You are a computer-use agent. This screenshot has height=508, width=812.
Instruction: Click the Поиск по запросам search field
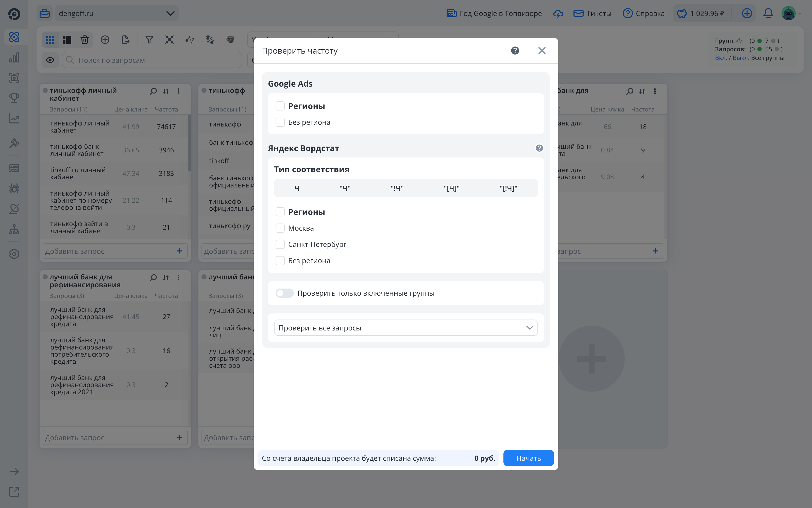(152, 60)
